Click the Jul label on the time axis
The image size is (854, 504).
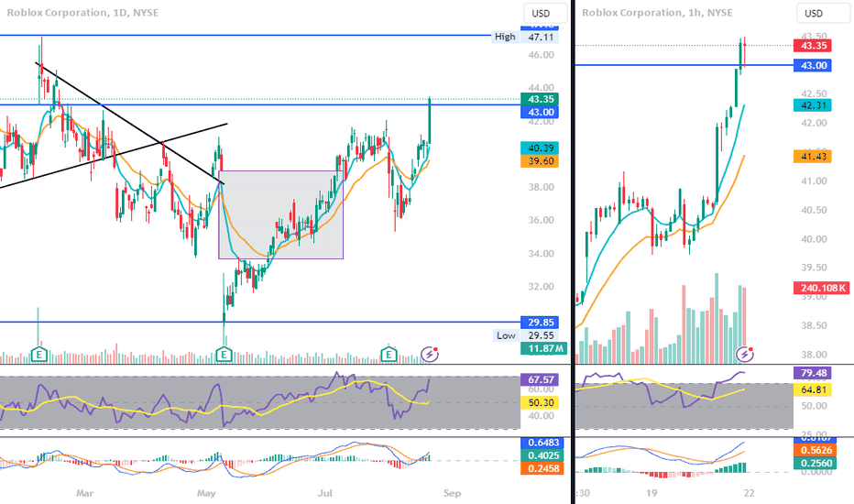pyautogui.click(x=325, y=493)
